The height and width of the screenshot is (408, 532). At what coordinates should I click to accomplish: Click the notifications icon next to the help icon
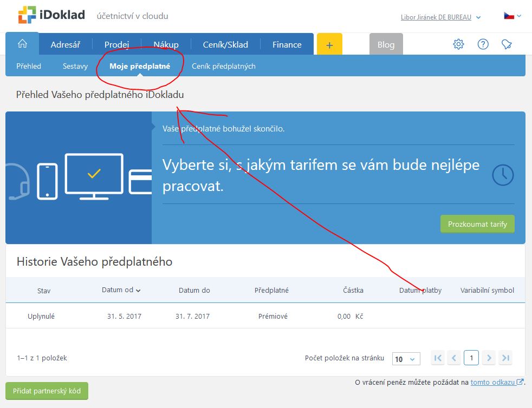coord(507,44)
